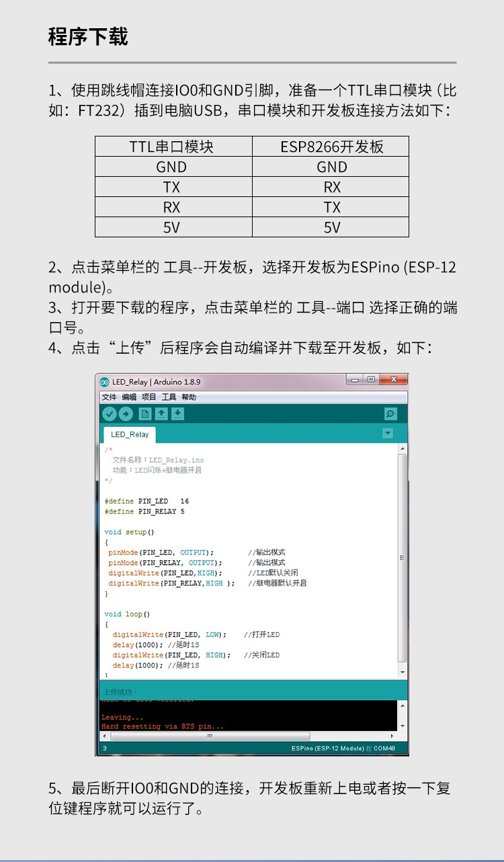Click the code editor scroll-down arrow
This screenshot has width=504, height=862.
click(x=403, y=672)
